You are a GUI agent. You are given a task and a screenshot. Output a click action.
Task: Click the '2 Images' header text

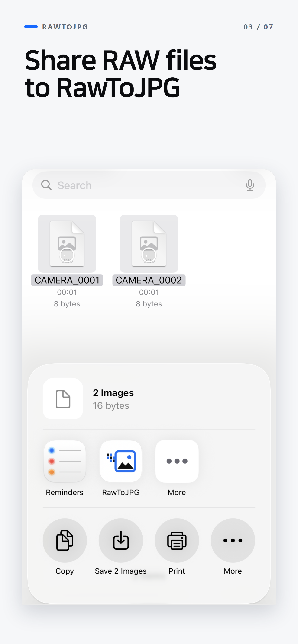[113, 393]
